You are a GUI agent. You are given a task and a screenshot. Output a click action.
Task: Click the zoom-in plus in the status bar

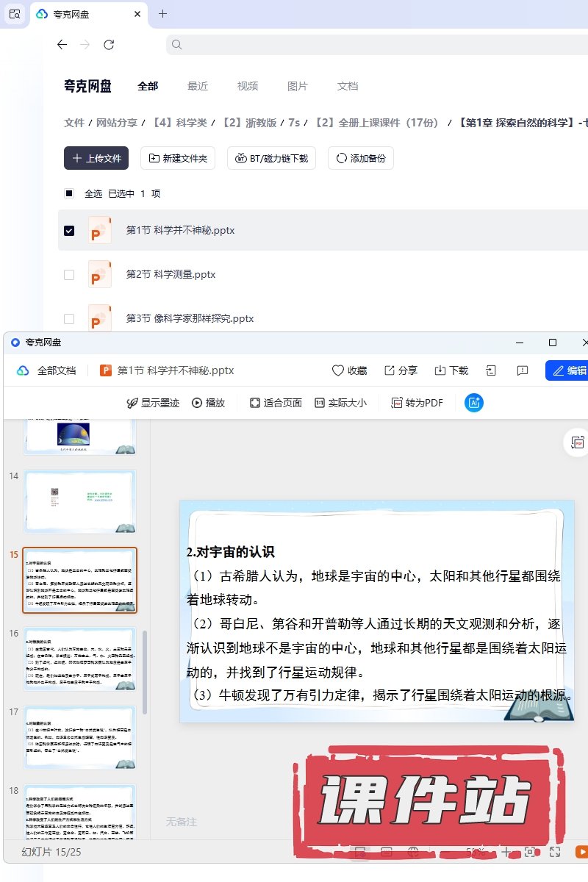[506, 852]
